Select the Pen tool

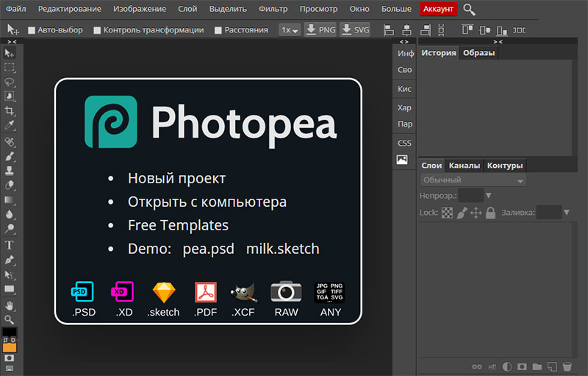click(x=10, y=260)
